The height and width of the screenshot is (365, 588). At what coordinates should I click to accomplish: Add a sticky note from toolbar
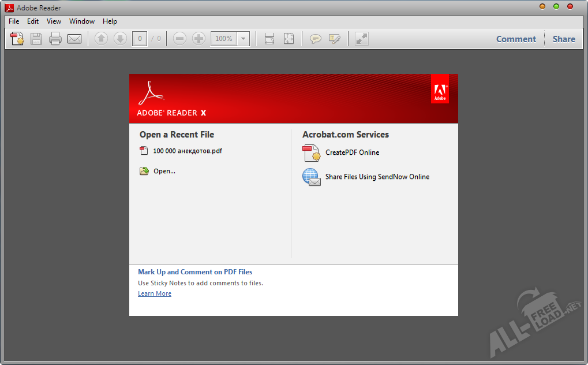coord(315,39)
